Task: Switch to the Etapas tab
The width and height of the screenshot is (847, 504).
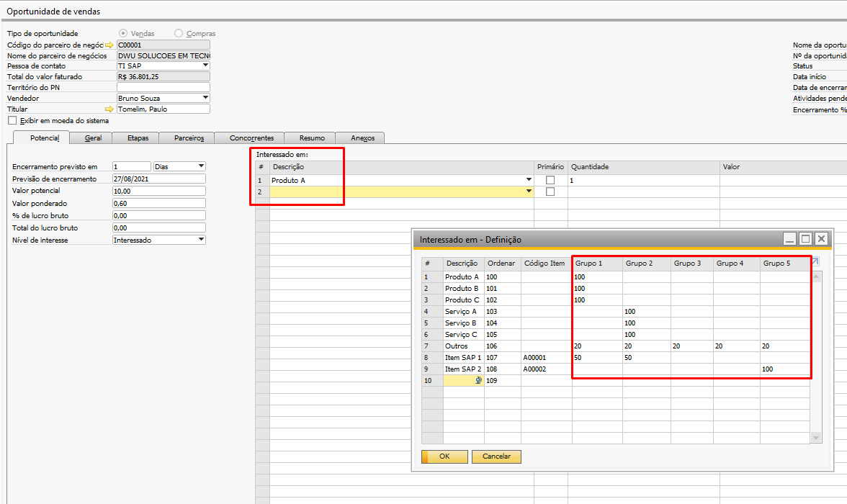Action: click(138, 138)
